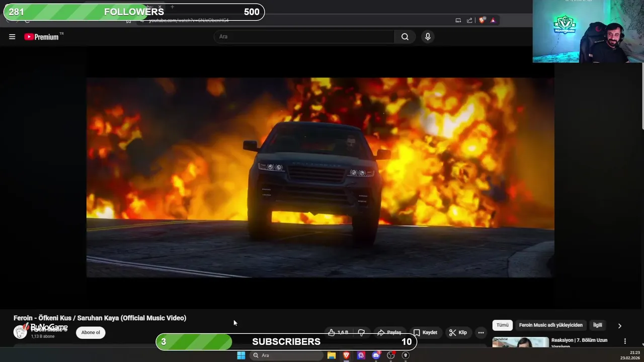The width and height of the screenshot is (644, 362).
Task: Click the Windows taskbar search box
Action: (286, 355)
